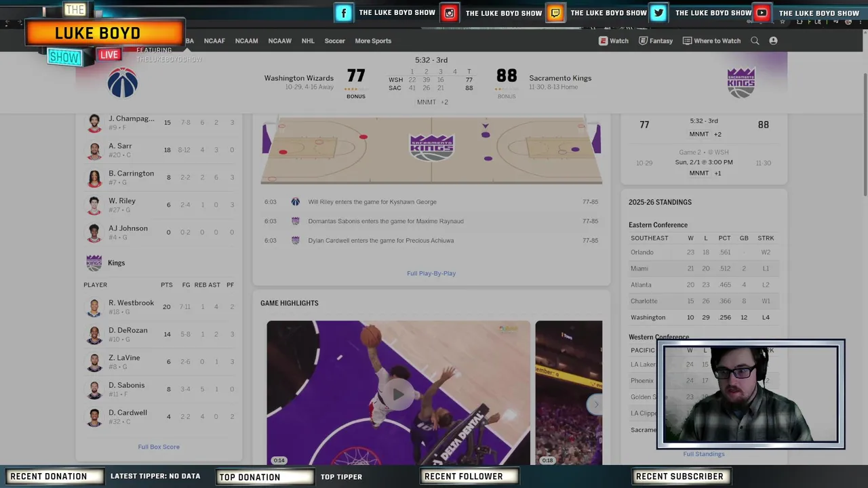Click the Charlotte standings row
Image resolution: width=868 pixels, height=488 pixels.
[x=704, y=301]
